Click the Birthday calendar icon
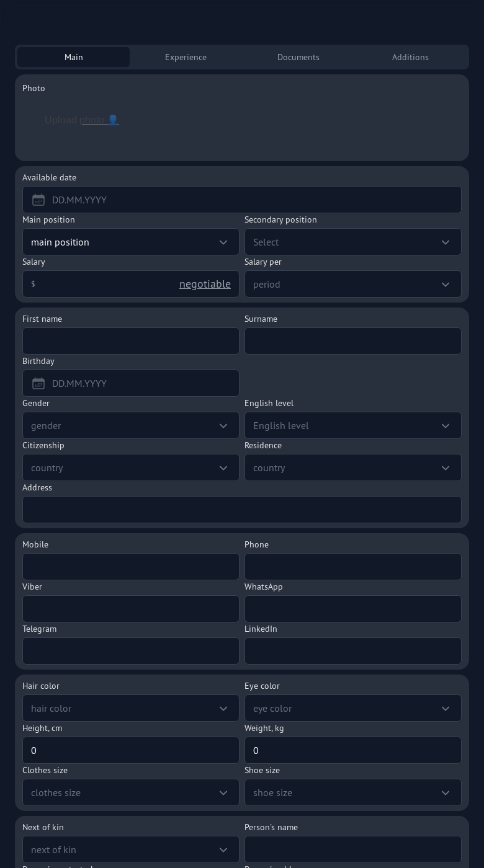484x868 pixels. tap(38, 383)
